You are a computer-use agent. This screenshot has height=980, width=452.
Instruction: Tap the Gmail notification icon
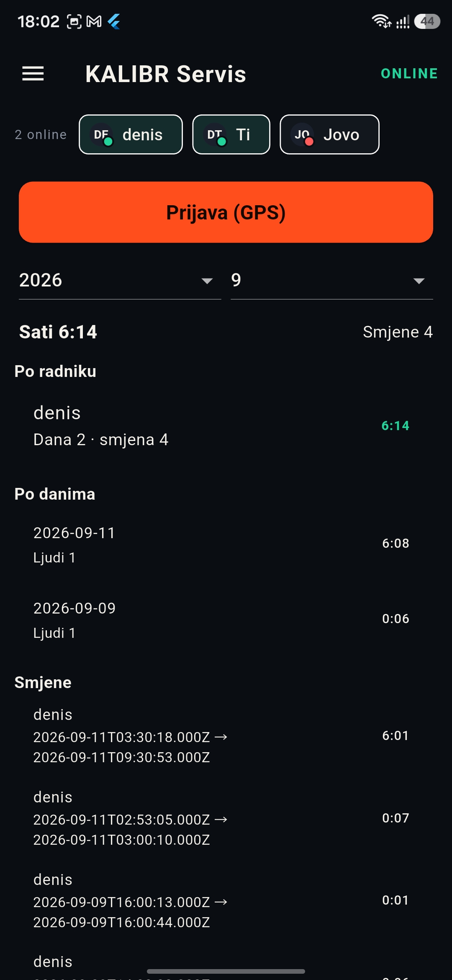[94, 21]
